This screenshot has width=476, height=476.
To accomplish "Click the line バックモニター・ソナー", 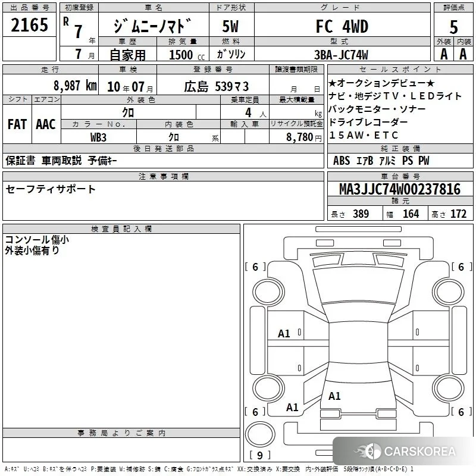I will (377, 109).
